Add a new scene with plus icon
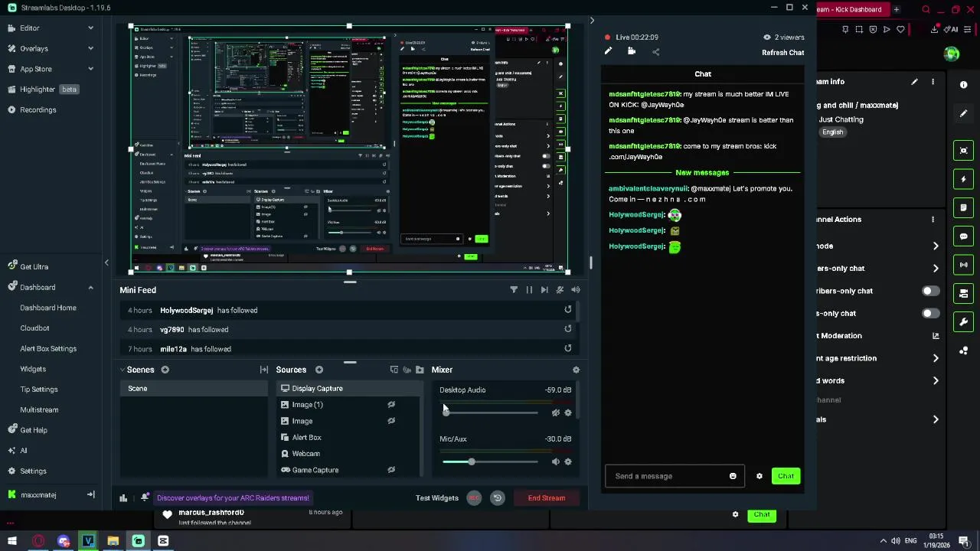The image size is (980, 551). [165, 370]
